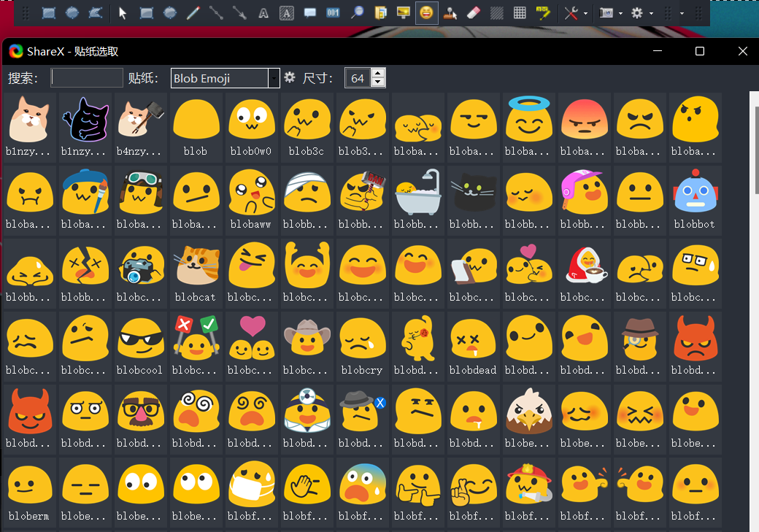Pick the speech balloon tool
759x532 pixels.
(x=309, y=13)
